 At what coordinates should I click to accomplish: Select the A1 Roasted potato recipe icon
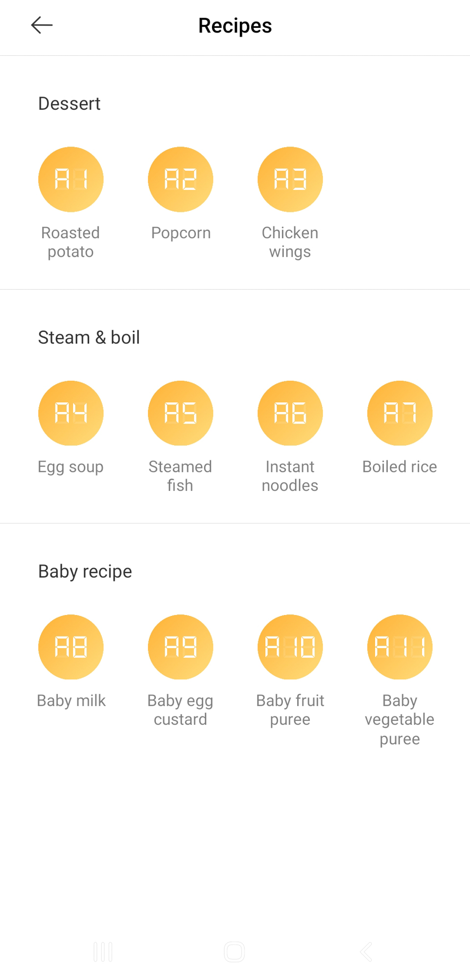[x=71, y=179]
